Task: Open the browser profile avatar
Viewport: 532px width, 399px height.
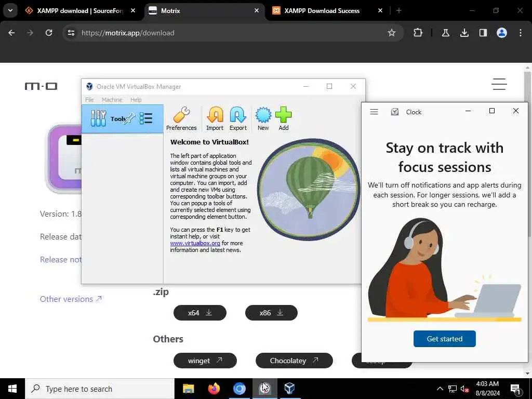Action: [502, 33]
